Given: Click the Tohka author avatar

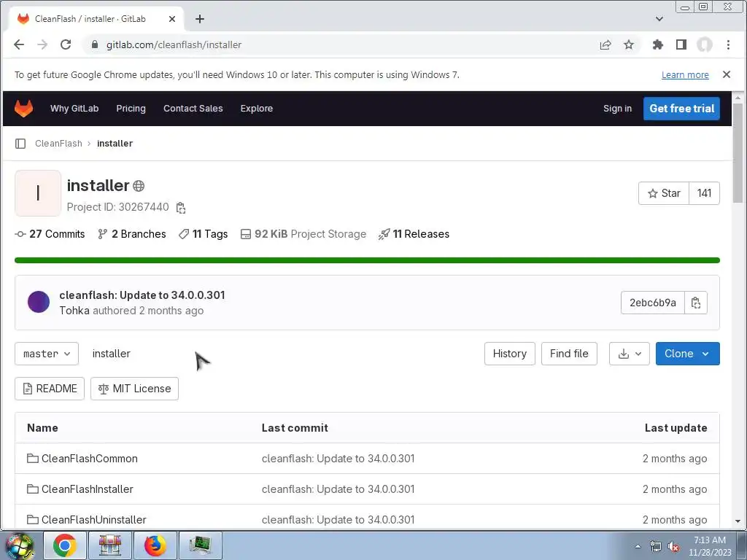Looking at the screenshot, I should coord(39,302).
